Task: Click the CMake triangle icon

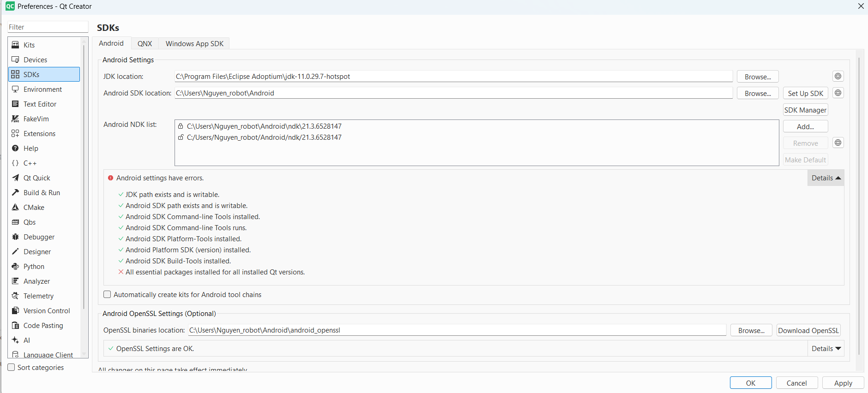Action: point(15,207)
